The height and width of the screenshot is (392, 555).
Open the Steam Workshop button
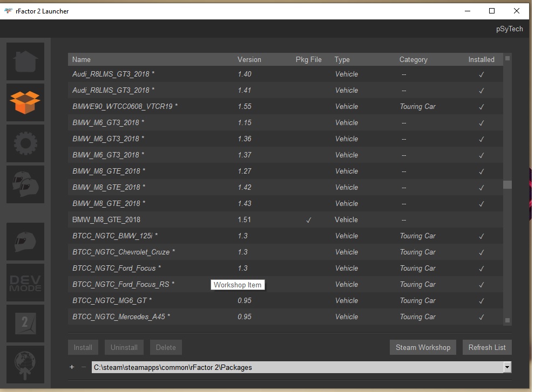click(423, 348)
